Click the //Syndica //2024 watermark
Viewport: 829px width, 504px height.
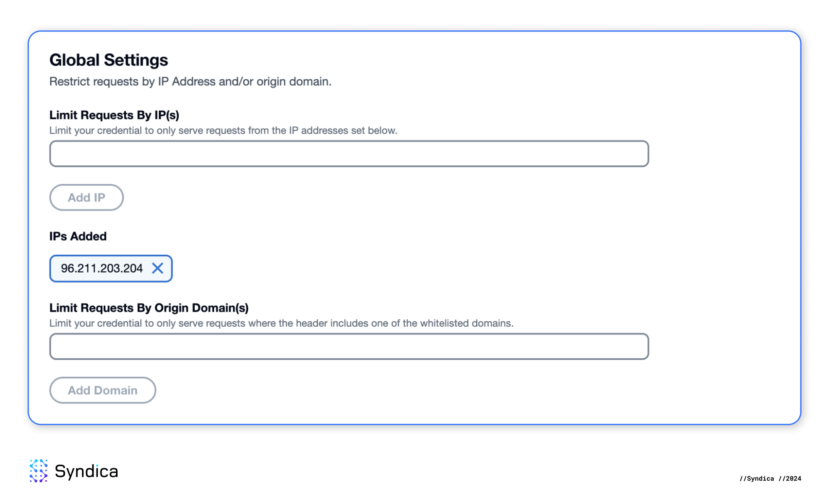pos(770,478)
